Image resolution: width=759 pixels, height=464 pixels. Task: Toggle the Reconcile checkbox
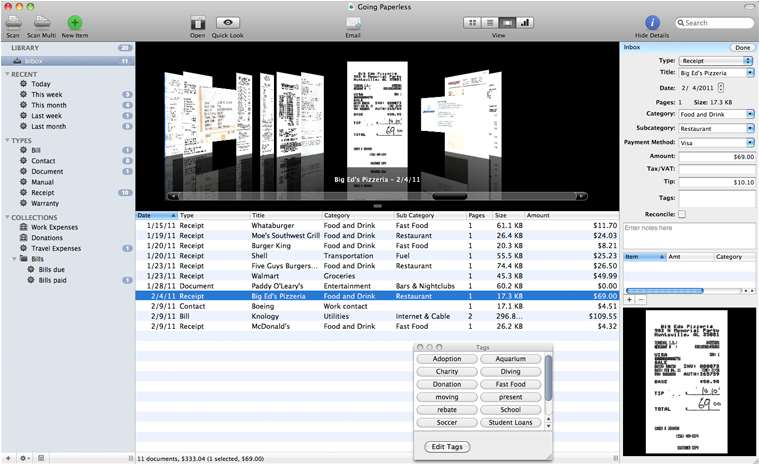(x=682, y=213)
